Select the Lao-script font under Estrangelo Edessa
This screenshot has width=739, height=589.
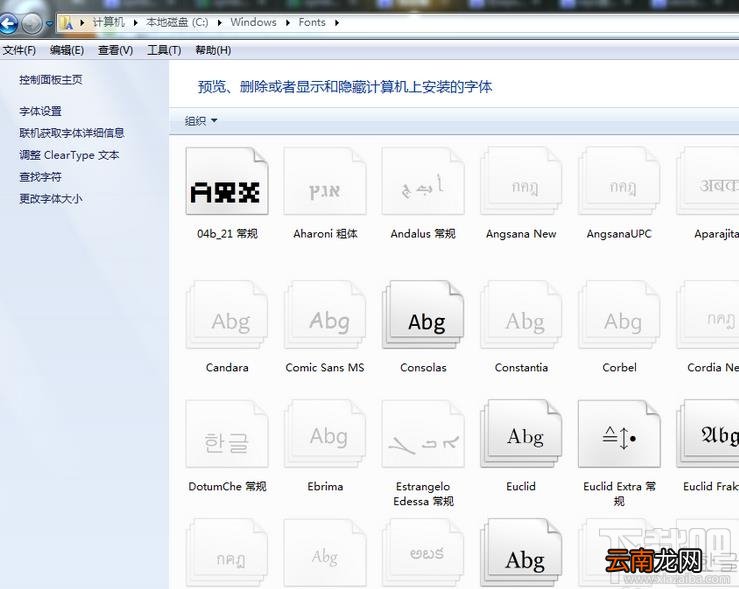(423, 553)
